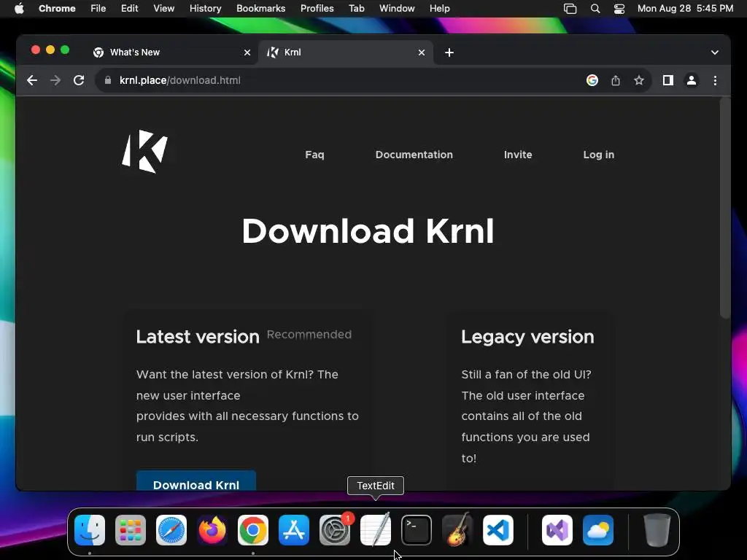
Task: Open the Chrome application menu
Action: 57,9
